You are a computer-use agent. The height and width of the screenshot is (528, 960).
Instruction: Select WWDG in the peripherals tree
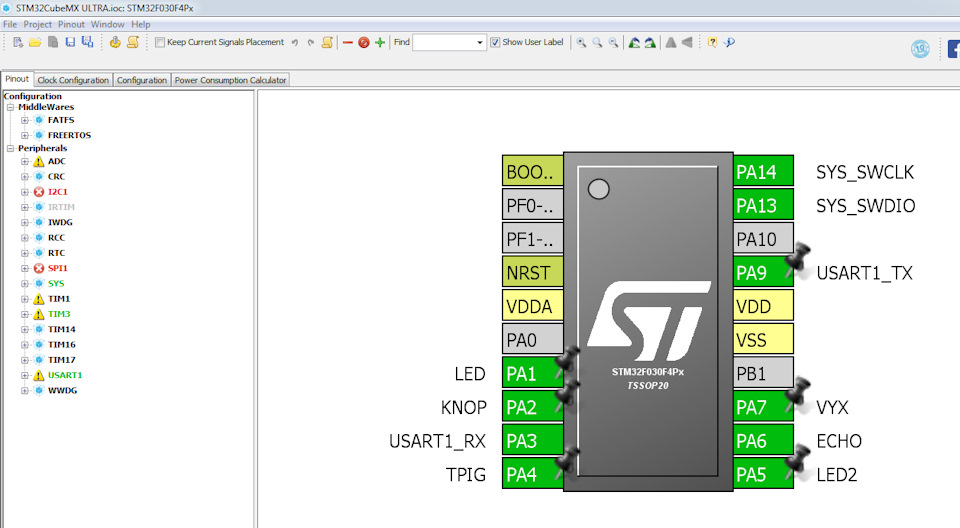[x=62, y=391]
